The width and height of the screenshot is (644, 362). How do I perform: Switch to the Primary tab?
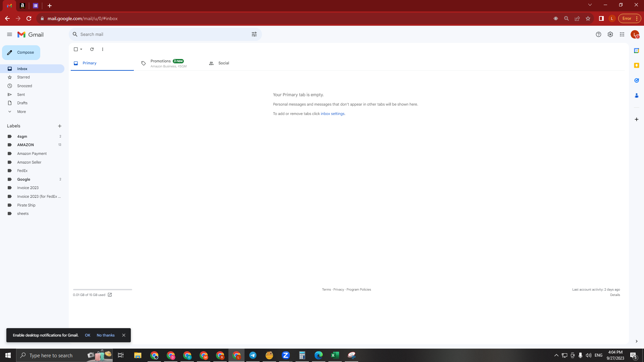pyautogui.click(x=102, y=63)
